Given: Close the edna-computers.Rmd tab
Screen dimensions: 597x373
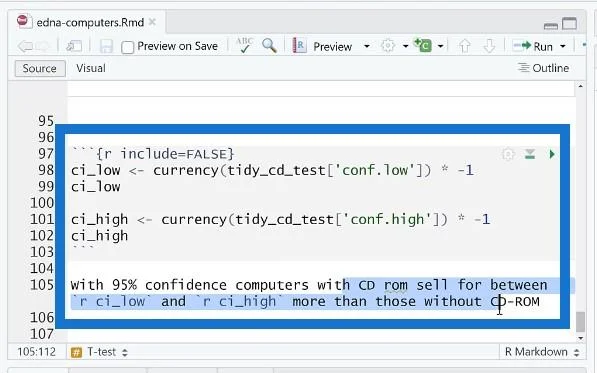Looking at the screenshot, I should coord(152,22).
